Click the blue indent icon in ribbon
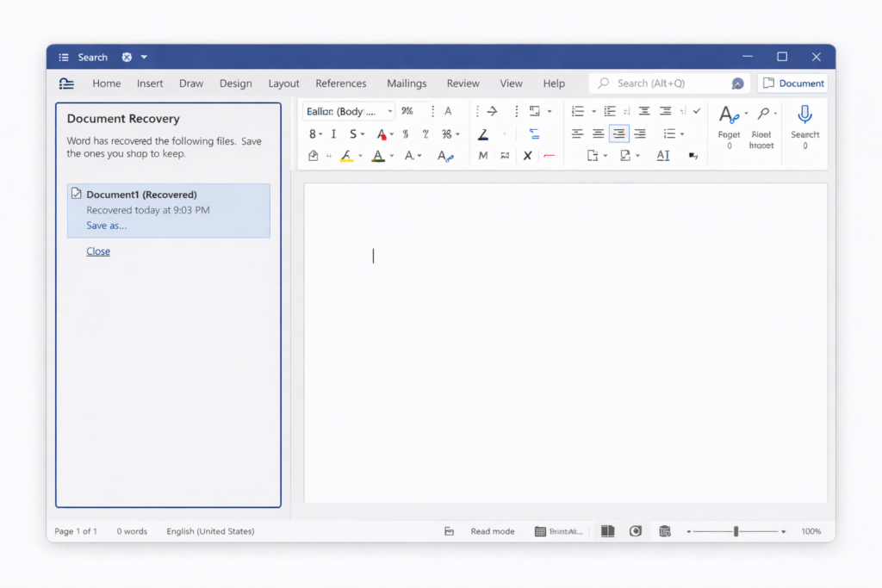The image size is (882, 588). point(534,134)
